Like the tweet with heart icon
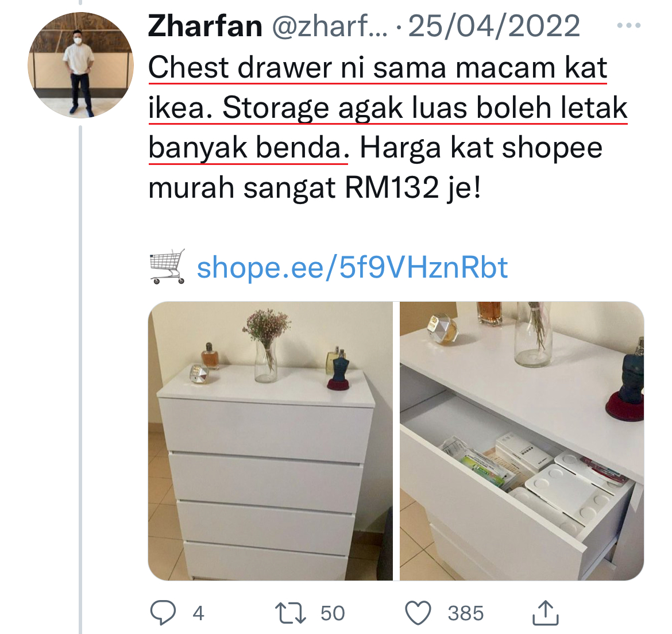Viewport: 672px width, 634px height. 418,613
